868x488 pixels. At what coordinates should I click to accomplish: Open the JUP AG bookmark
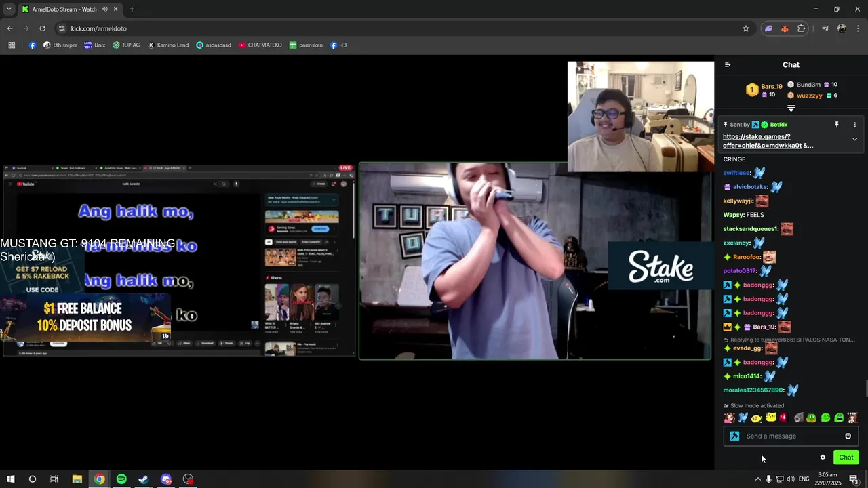126,45
